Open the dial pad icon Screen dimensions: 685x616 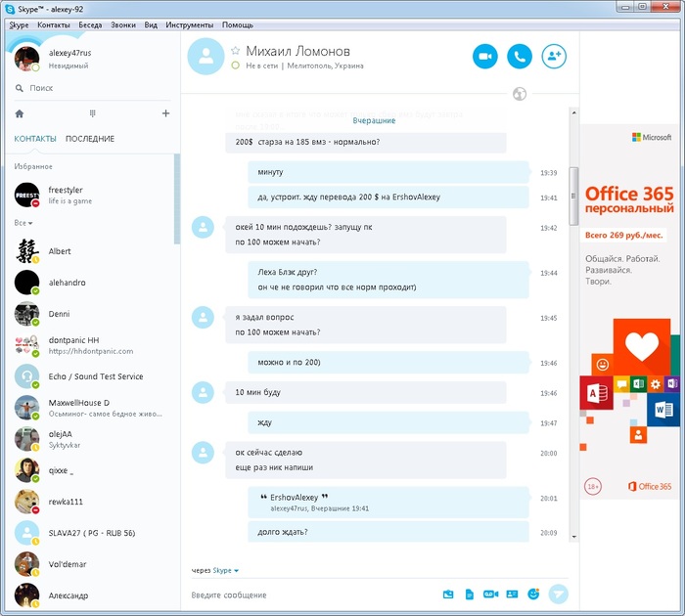click(x=92, y=113)
